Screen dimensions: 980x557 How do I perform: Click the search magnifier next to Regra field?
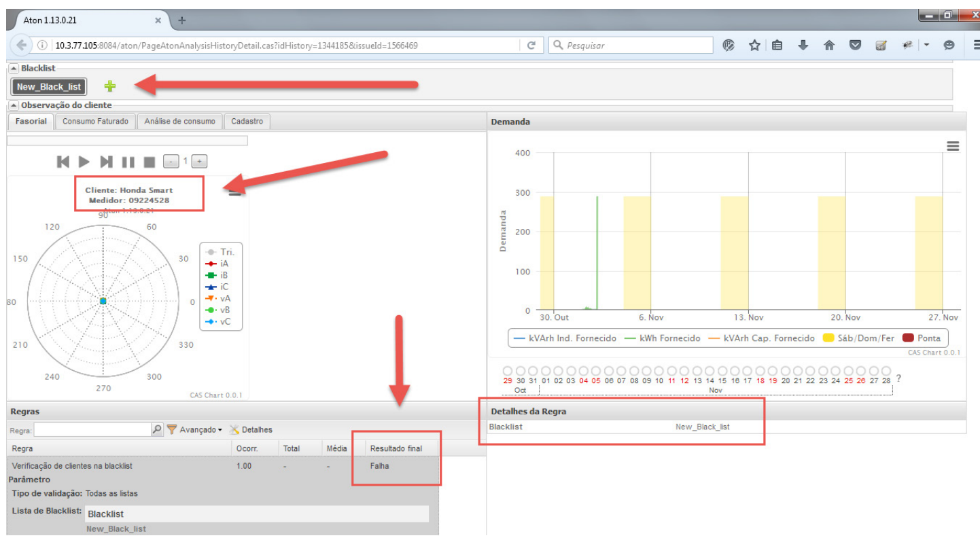(157, 429)
